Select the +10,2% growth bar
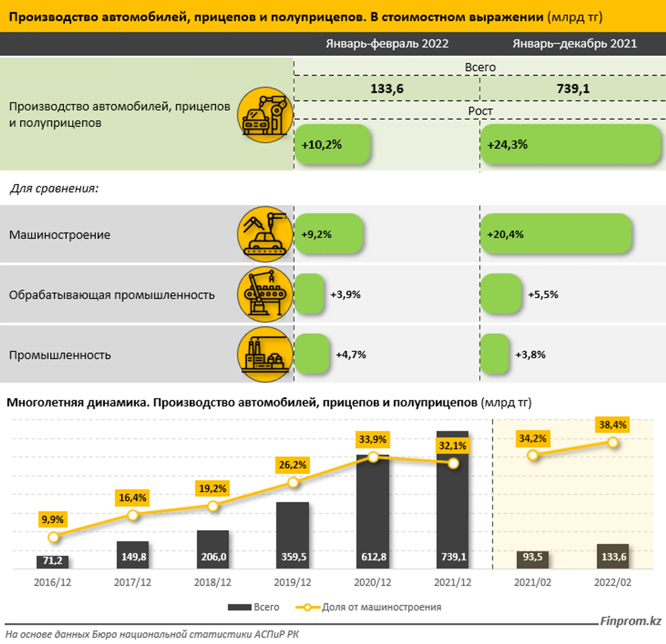Screen dimensions: 666x644 tap(332, 144)
